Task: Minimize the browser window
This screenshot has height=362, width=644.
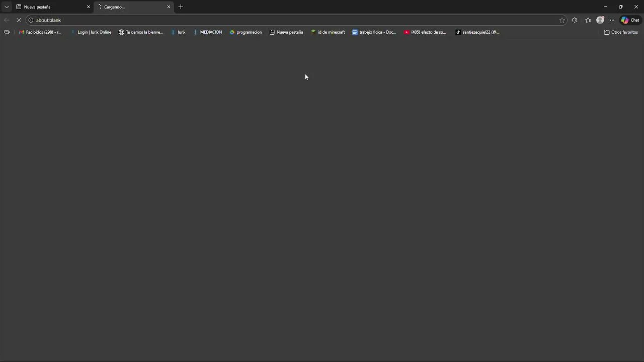Action: pos(605,7)
